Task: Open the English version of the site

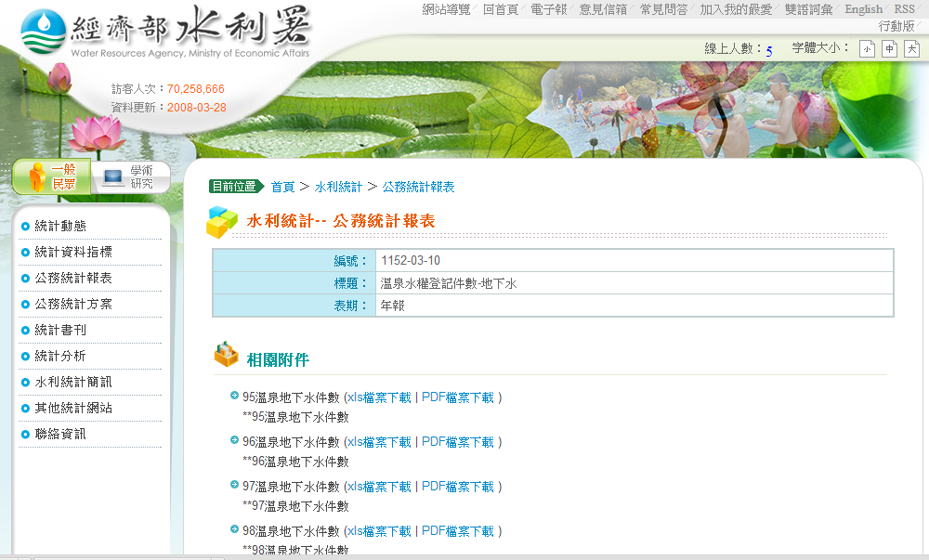Action: 862,8
